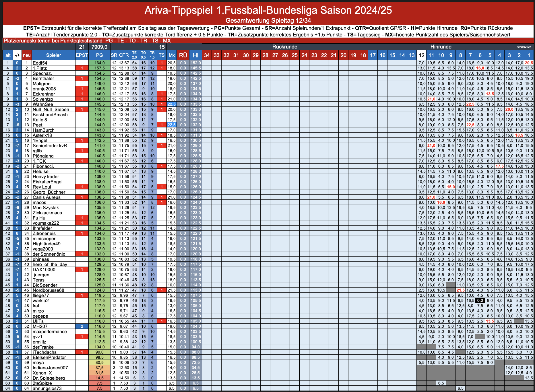Image resolution: width=535 pixels, height=392 pixels.
Task: Click Eddi54's PG value 164,0
Action: coord(99,63)
